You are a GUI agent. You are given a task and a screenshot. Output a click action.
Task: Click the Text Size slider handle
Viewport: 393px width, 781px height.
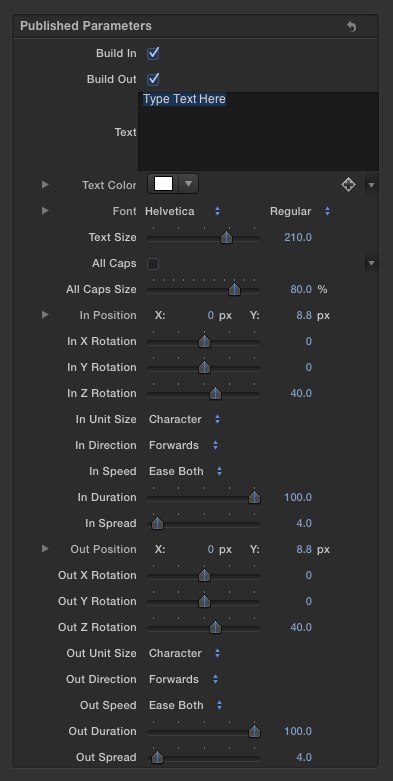[226, 238]
